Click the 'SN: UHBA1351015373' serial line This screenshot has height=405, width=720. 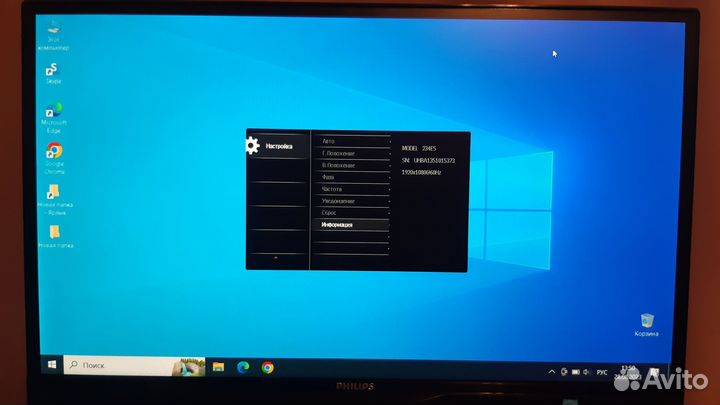click(428, 160)
